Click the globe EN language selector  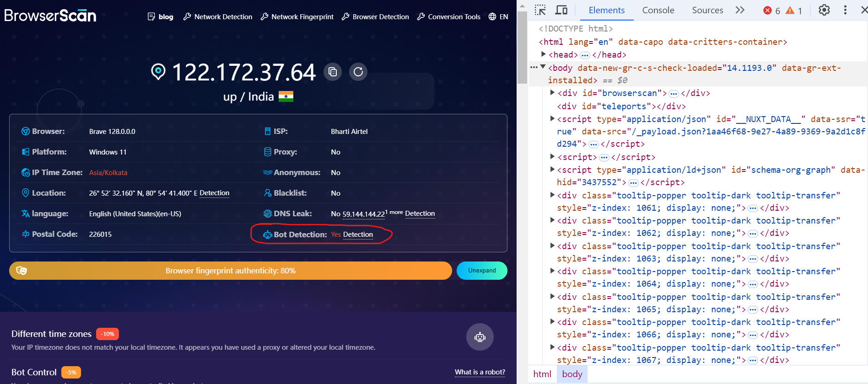coord(498,16)
